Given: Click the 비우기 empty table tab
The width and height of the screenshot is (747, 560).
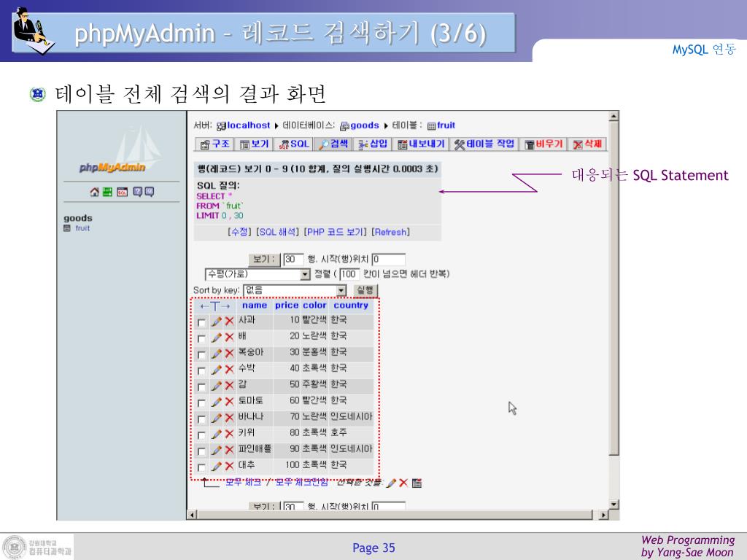Looking at the screenshot, I should [543, 144].
